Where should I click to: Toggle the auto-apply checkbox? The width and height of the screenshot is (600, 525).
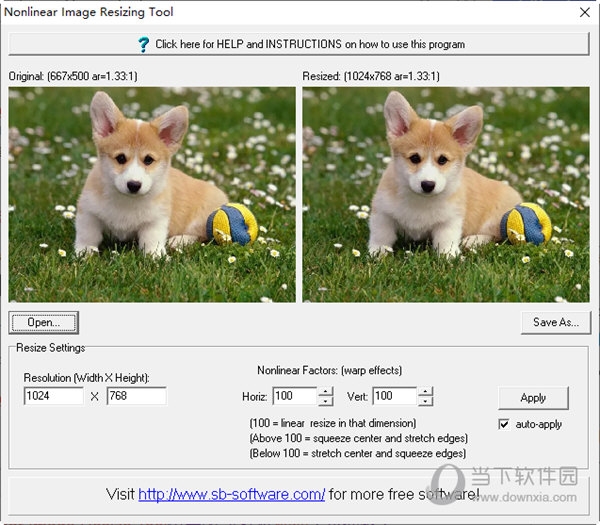(504, 424)
